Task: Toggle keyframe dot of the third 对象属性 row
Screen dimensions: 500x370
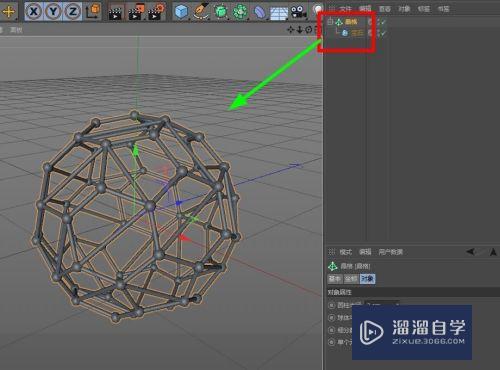Action: coord(331,330)
